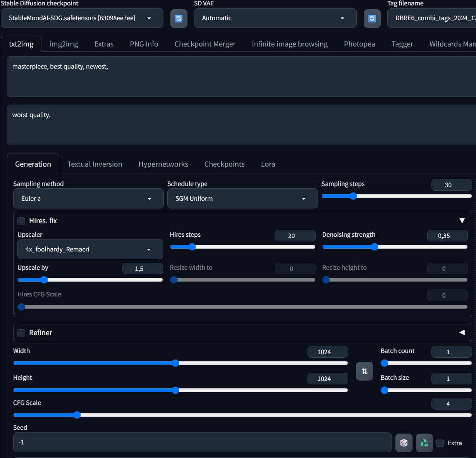The width and height of the screenshot is (476, 458).
Task: Click the Upscale by number field
Action: click(143, 269)
